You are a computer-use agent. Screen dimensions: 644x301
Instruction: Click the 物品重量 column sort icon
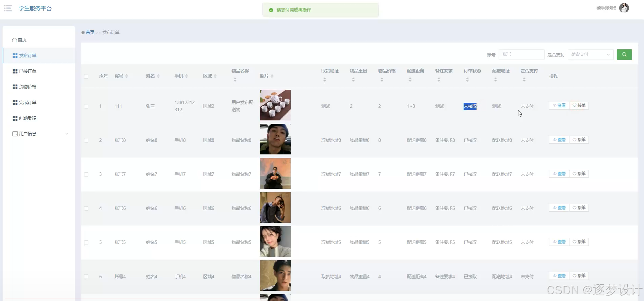point(353,80)
